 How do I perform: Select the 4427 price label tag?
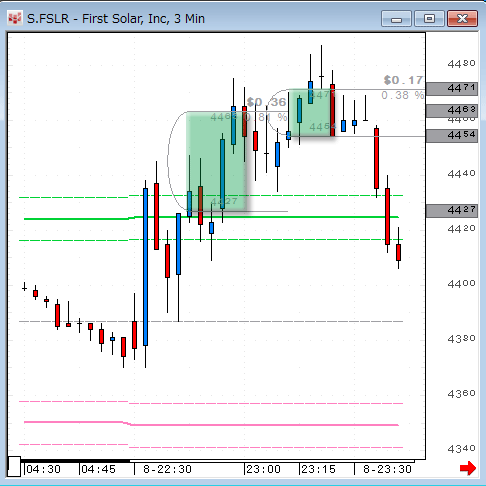(452, 211)
